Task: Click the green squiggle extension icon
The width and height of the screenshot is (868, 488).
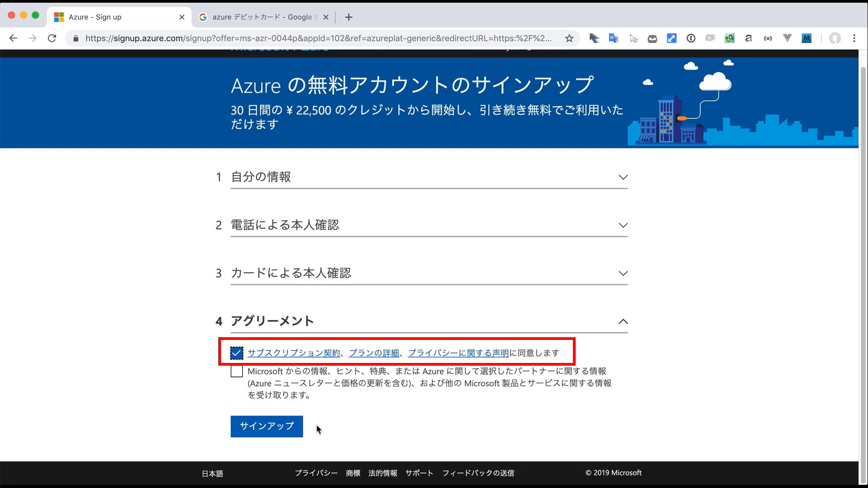Action: tap(729, 38)
